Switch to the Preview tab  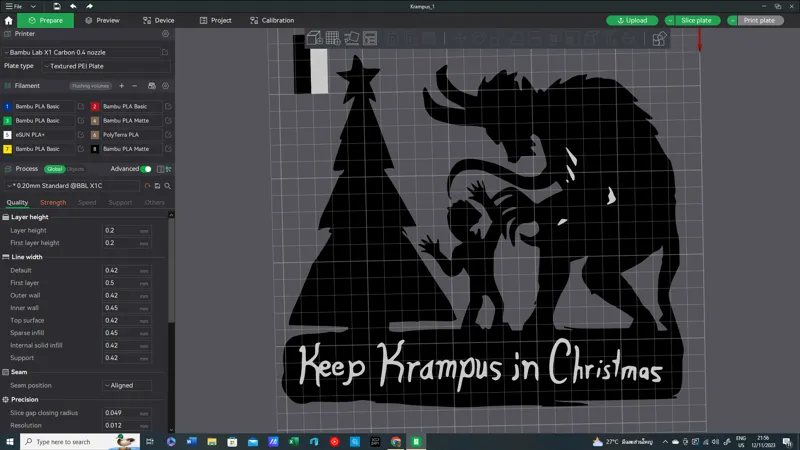[x=102, y=20]
